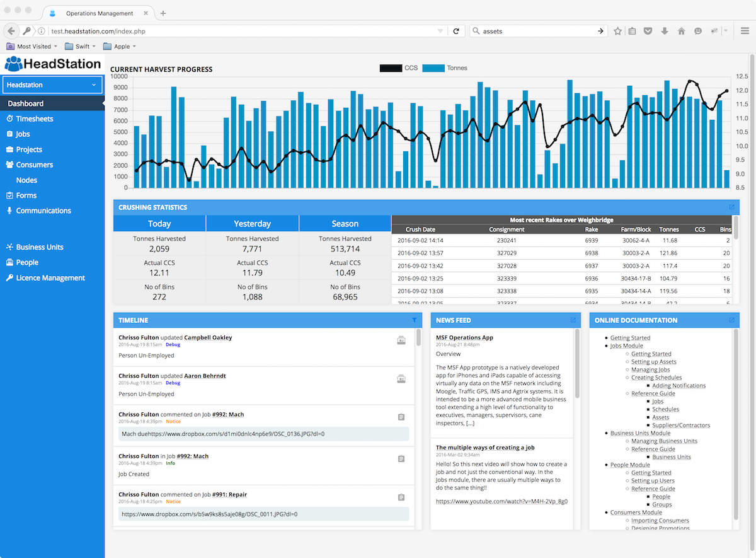Image resolution: width=756 pixels, height=558 pixels.
Task: Pop out the News Feed panel
Action: (x=573, y=320)
